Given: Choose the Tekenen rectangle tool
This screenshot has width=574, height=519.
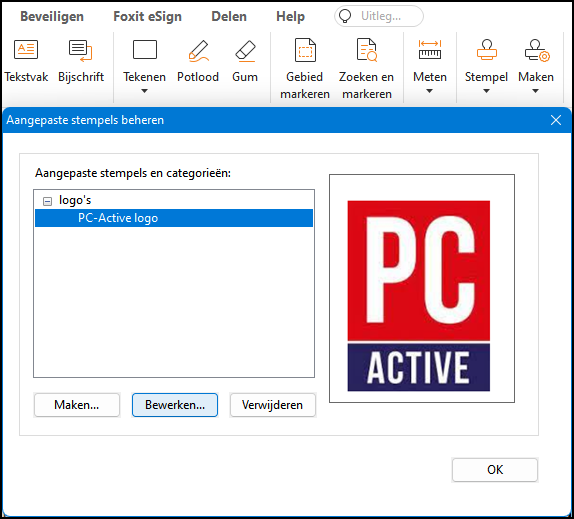Looking at the screenshot, I should 145,50.
